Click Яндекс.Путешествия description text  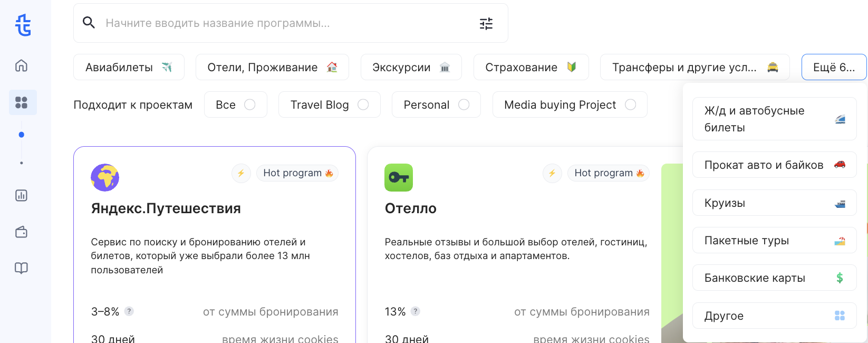point(200,256)
